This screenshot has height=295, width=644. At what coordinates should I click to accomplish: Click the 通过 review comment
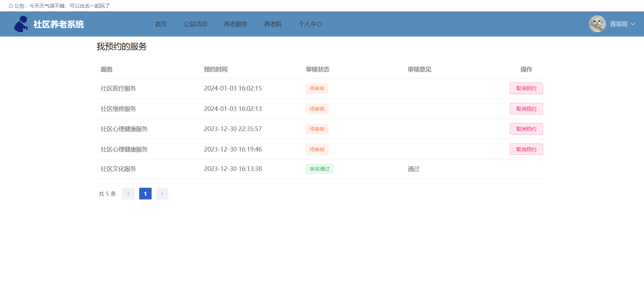[414, 169]
